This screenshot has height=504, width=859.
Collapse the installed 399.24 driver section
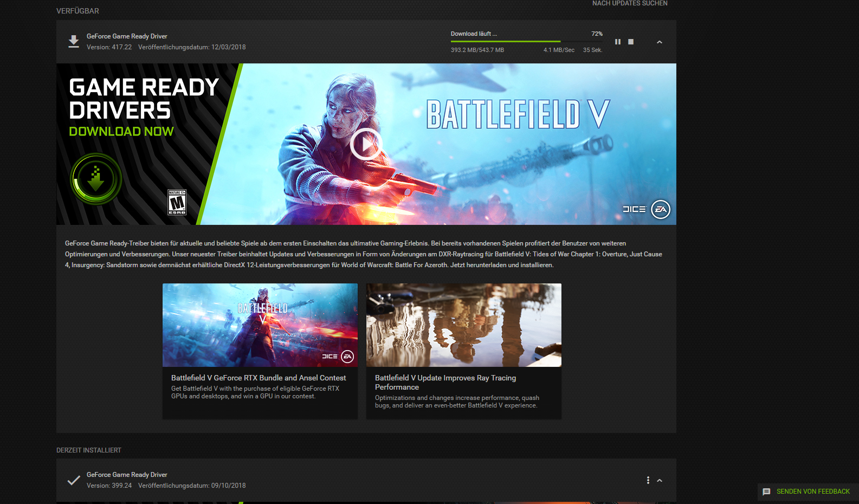pyautogui.click(x=660, y=480)
